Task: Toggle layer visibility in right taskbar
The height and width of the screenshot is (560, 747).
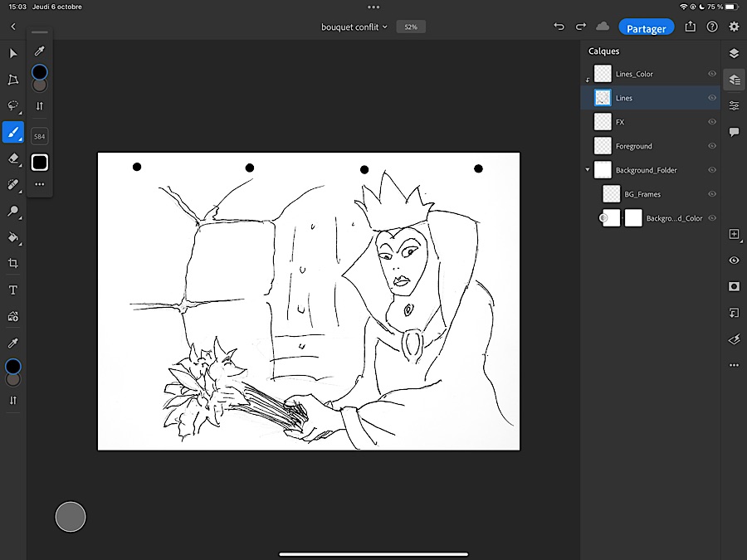Action: click(735, 260)
